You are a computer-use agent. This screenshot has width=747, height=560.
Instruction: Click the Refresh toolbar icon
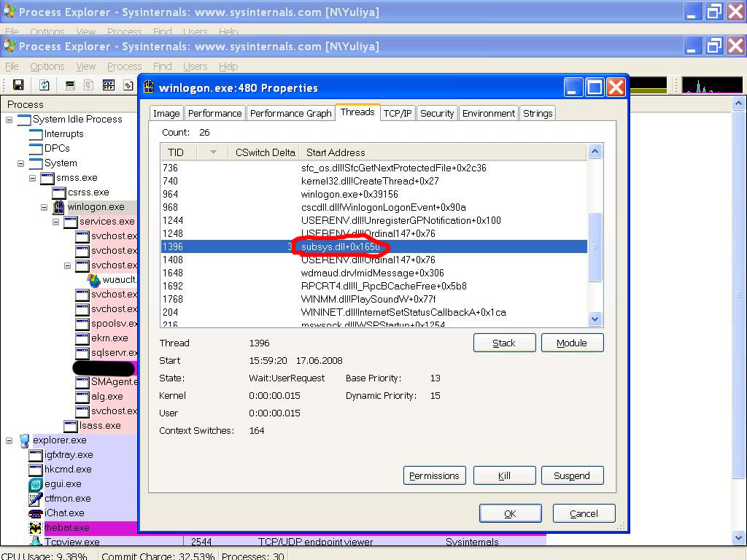click(x=44, y=85)
